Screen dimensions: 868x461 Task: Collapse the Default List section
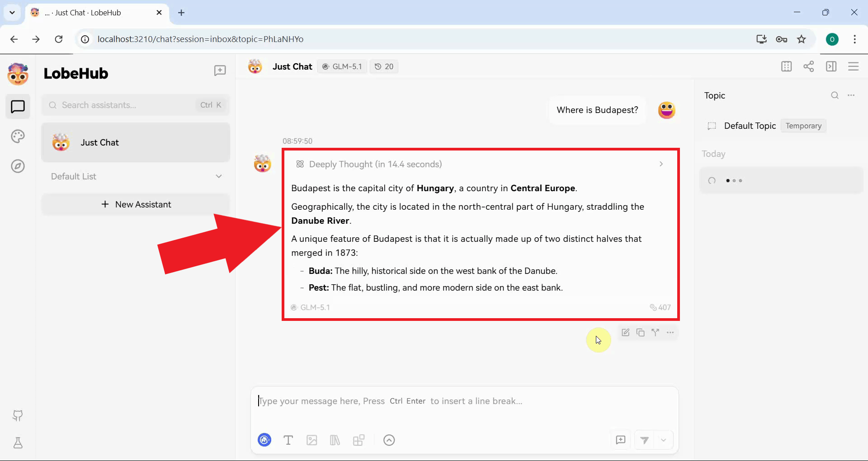point(219,176)
